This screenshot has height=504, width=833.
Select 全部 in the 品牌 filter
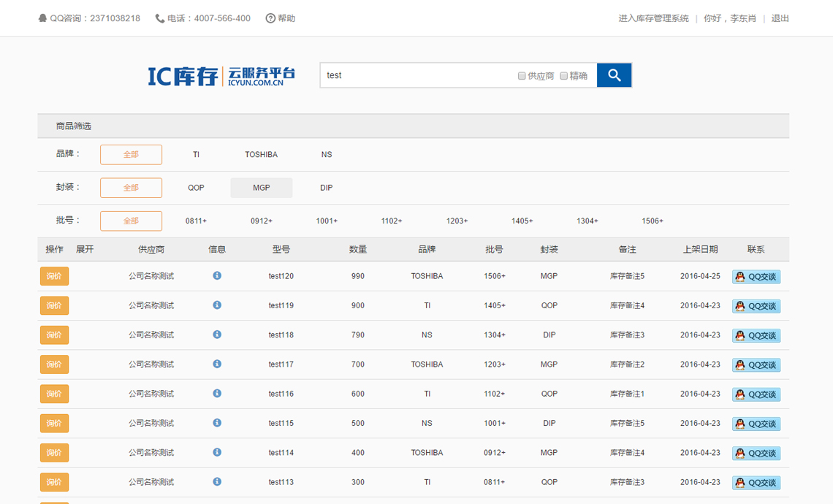point(131,155)
